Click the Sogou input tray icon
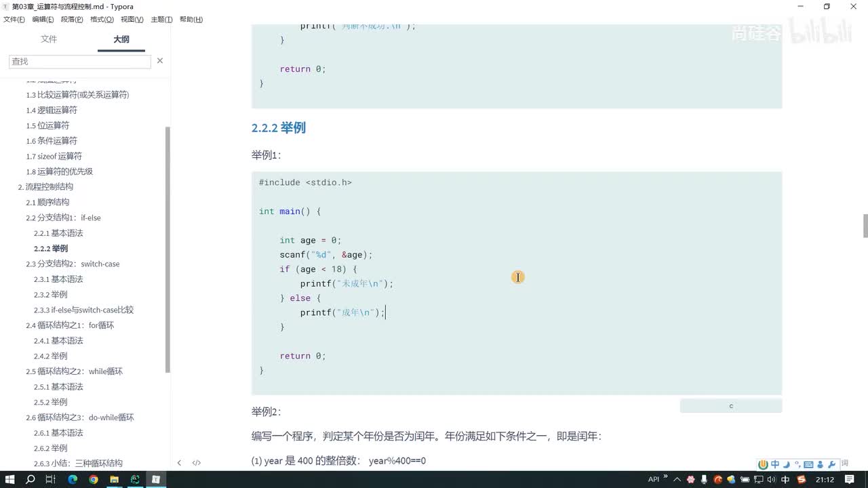This screenshot has width=868, height=488. 802,479
